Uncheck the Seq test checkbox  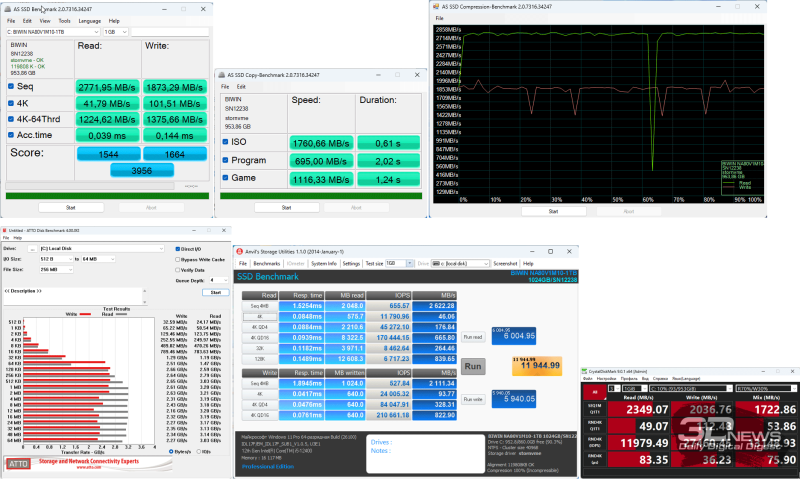[11, 87]
